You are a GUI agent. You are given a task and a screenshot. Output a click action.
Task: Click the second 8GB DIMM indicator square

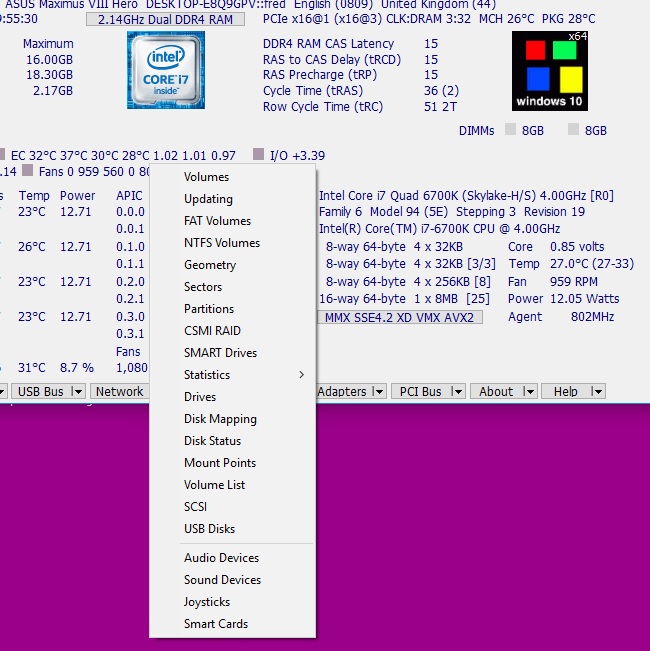click(573, 129)
